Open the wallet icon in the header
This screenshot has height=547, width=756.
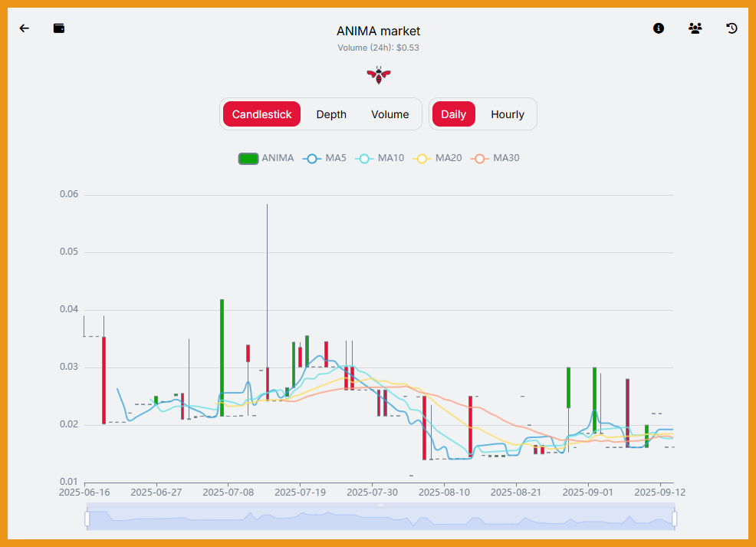pyautogui.click(x=59, y=28)
